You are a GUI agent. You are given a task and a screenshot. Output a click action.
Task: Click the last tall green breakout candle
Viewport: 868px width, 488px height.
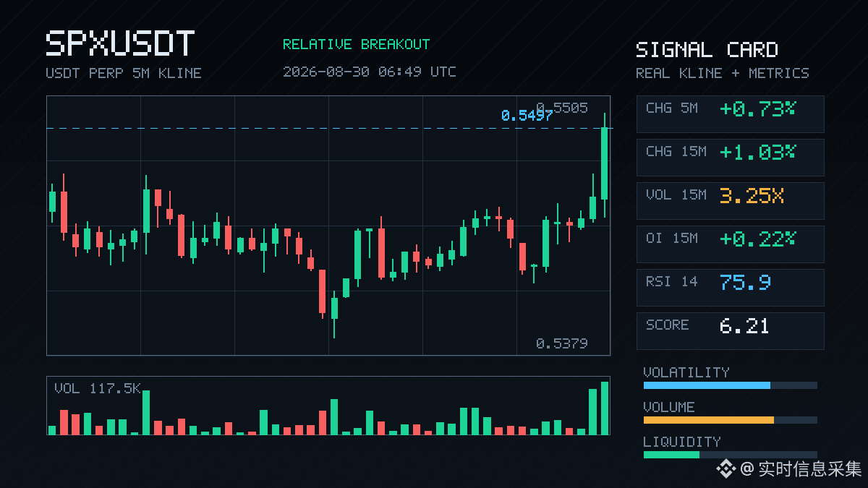[604, 164]
